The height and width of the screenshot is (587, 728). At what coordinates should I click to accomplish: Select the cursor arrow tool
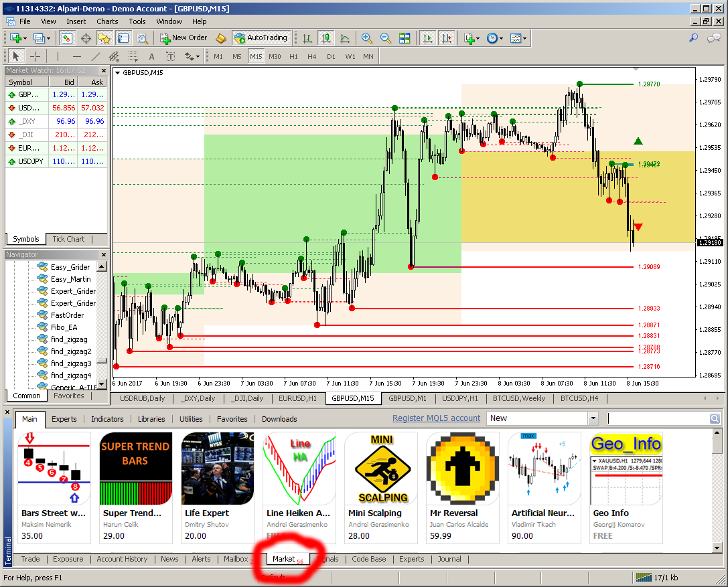click(16, 57)
